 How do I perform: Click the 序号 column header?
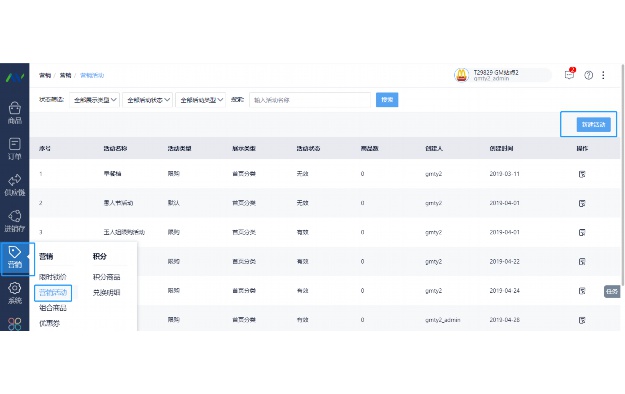coord(45,148)
